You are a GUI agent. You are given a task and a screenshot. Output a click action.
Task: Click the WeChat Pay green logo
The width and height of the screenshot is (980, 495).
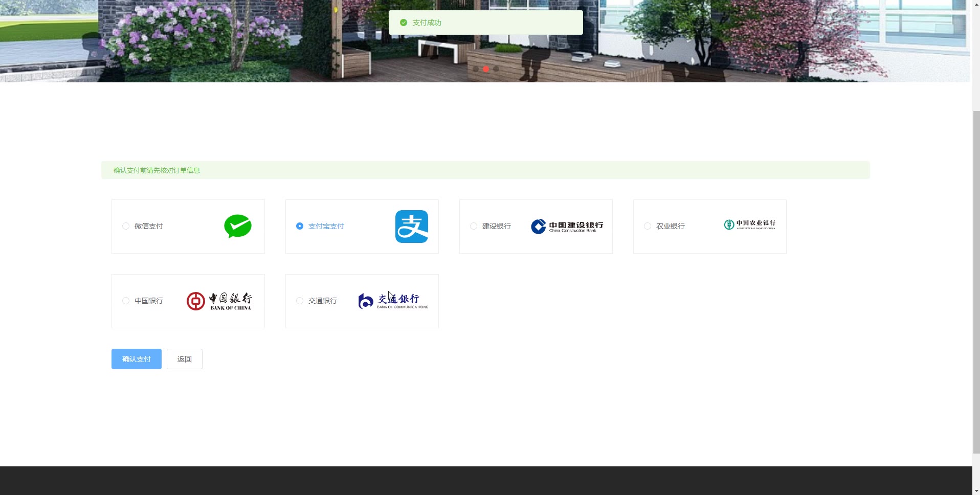click(238, 227)
